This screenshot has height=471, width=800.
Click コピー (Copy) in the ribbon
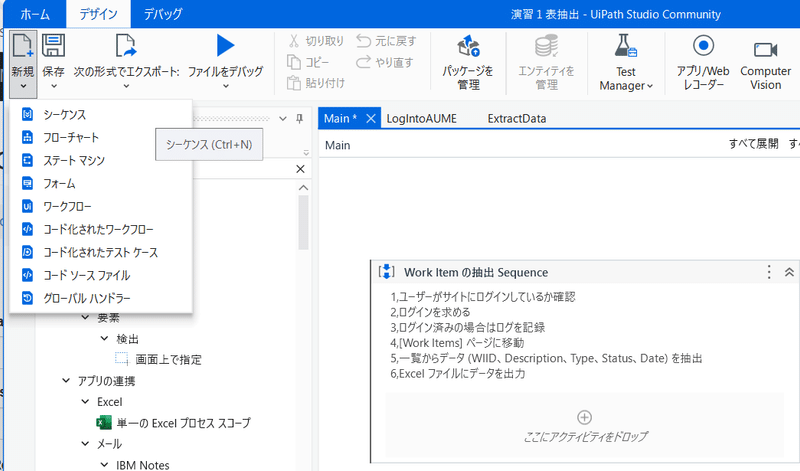pyautogui.click(x=308, y=62)
